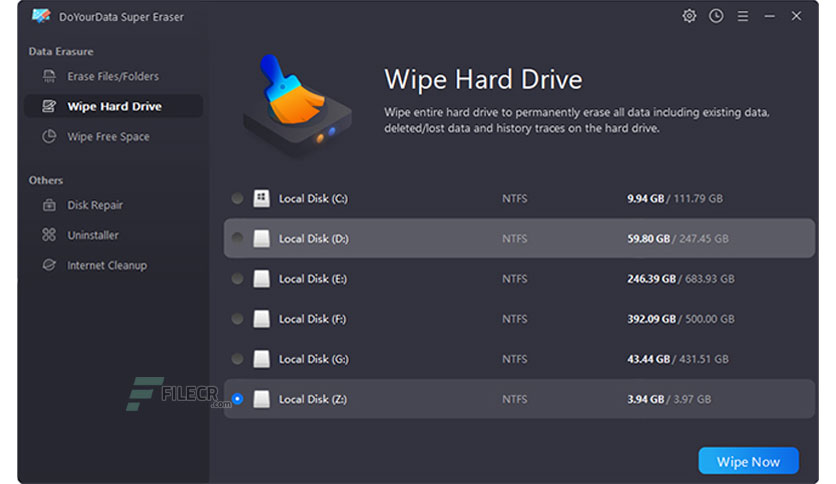Launch the Uninstaller tool

[x=113, y=235]
